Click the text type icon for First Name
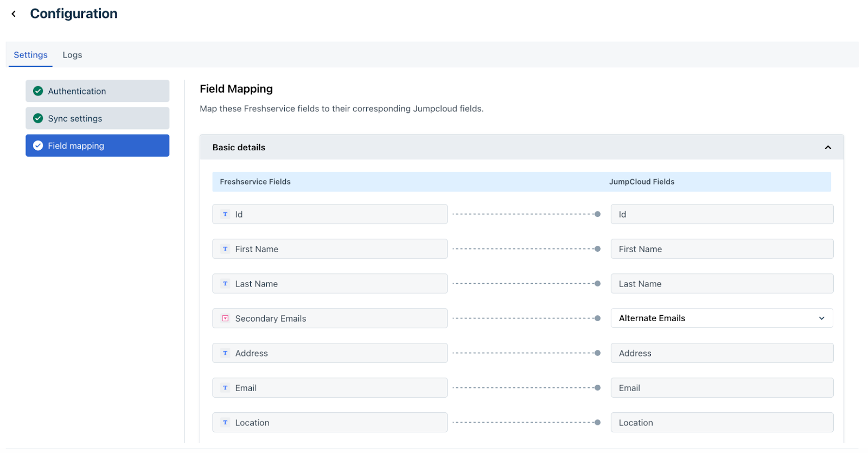Viewport: 868px width, 453px height. (x=225, y=249)
